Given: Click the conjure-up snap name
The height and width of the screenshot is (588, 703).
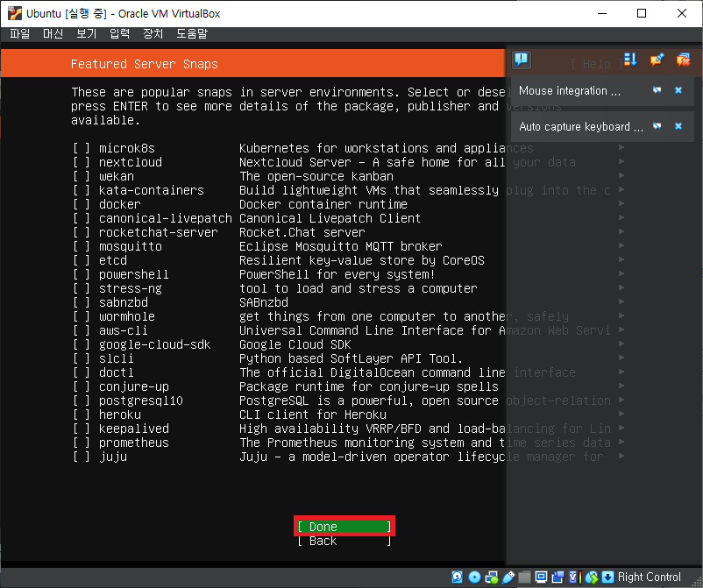Looking at the screenshot, I should tap(133, 386).
